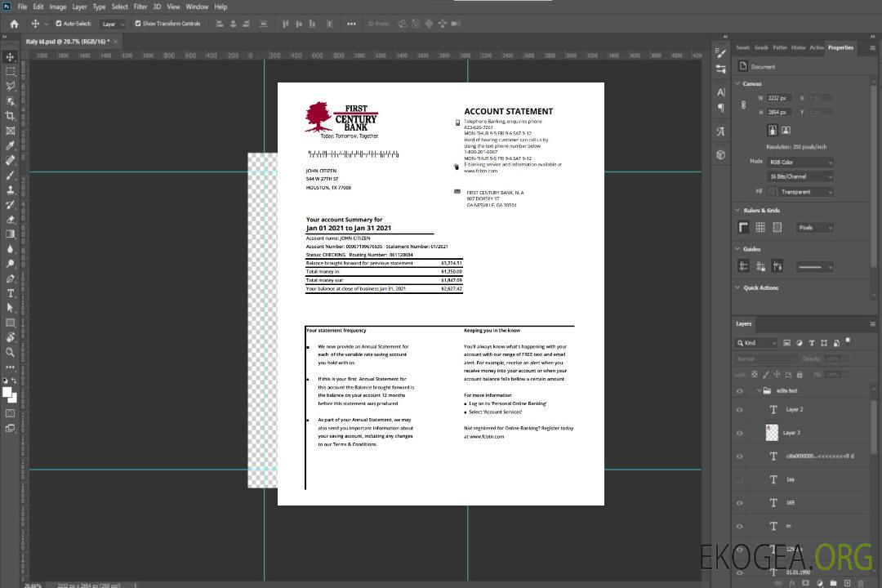
Task: Select the Object Selection tool
Action: [x=10, y=101]
